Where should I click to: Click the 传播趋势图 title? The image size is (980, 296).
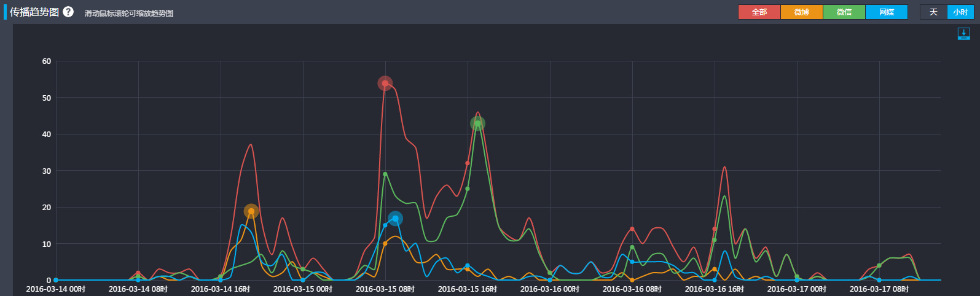[34, 12]
